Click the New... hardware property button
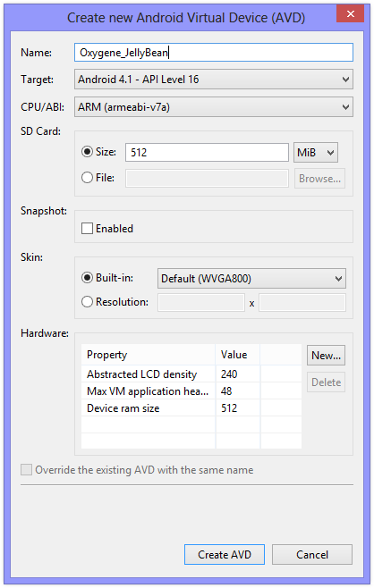Image resolution: width=374 pixels, height=588 pixels. point(326,356)
